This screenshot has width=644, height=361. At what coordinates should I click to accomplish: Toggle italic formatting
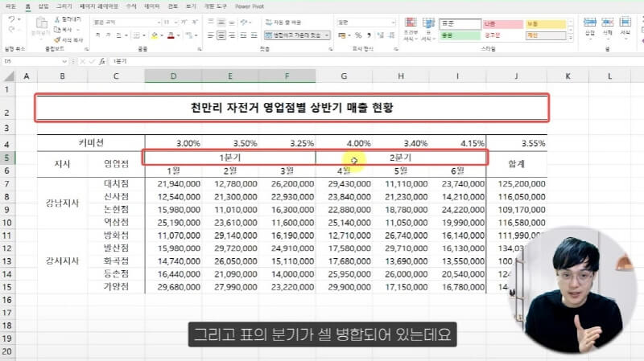(108, 35)
